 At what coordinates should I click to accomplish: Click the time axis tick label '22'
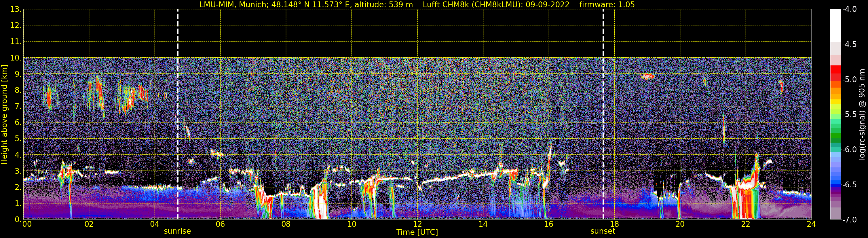pyautogui.click(x=746, y=224)
